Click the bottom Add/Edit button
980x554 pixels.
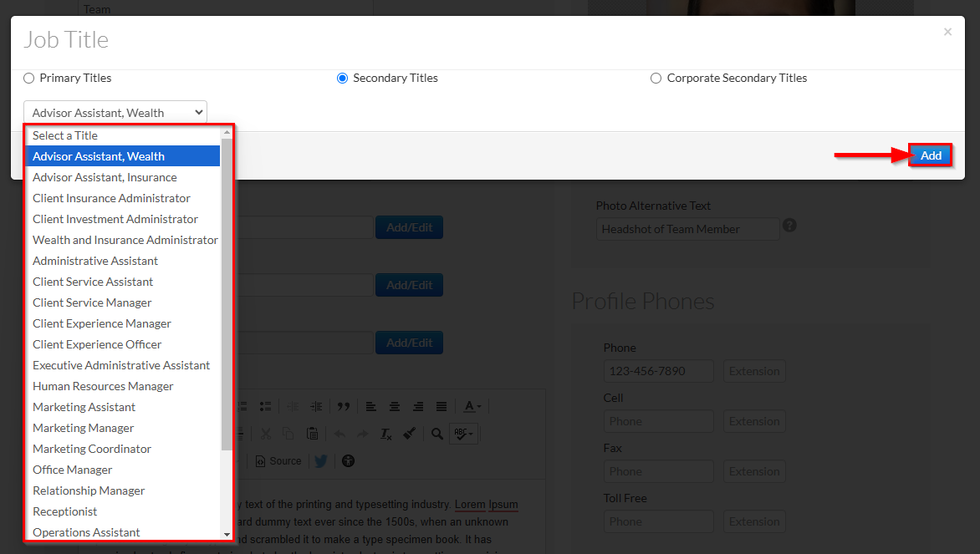tap(410, 343)
